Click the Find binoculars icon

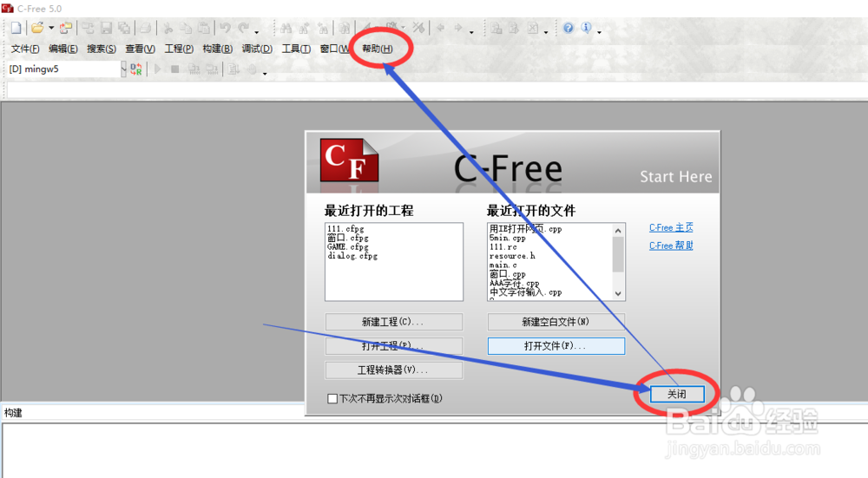tap(286, 28)
